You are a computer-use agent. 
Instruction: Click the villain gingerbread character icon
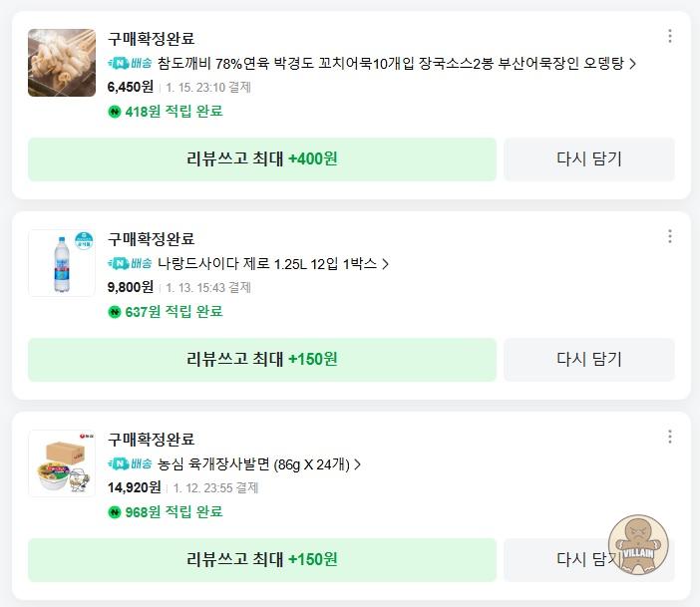click(x=638, y=544)
